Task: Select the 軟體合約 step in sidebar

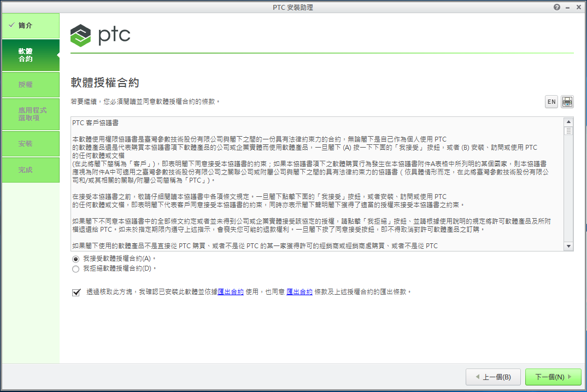Action: pos(30,55)
